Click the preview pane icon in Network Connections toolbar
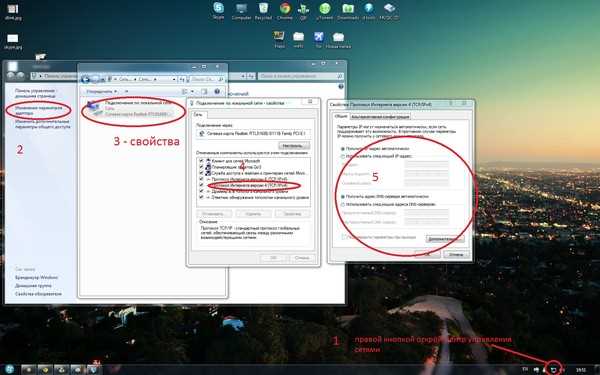This screenshot has width=600, height=375. pyautogui.click(x=204, y=91)
